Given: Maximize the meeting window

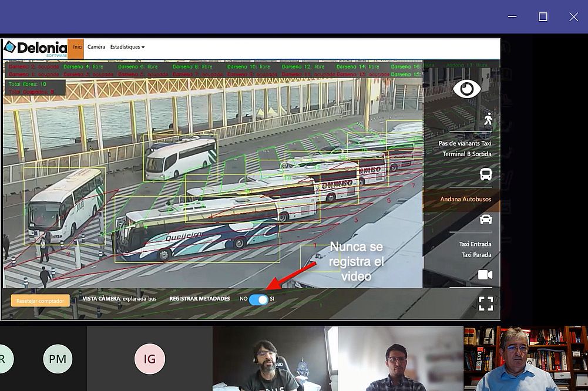Looking at the screenshot, I should coord(543,16).
